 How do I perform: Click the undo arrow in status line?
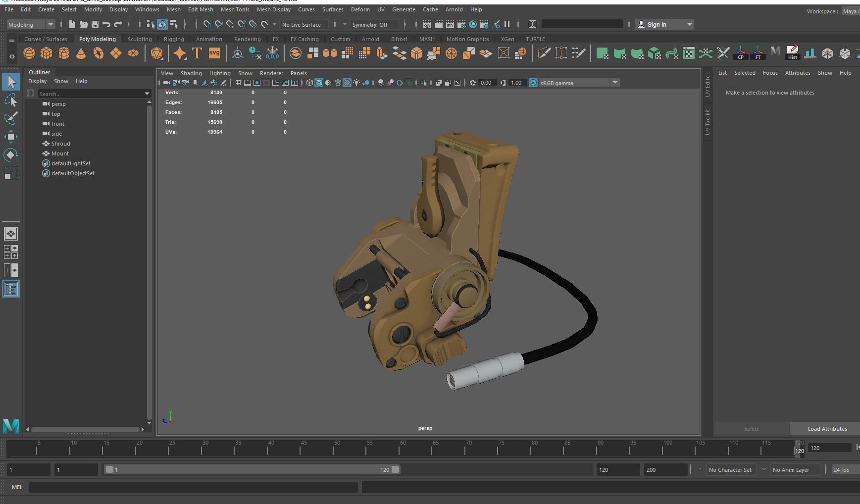tap(106, 24)
